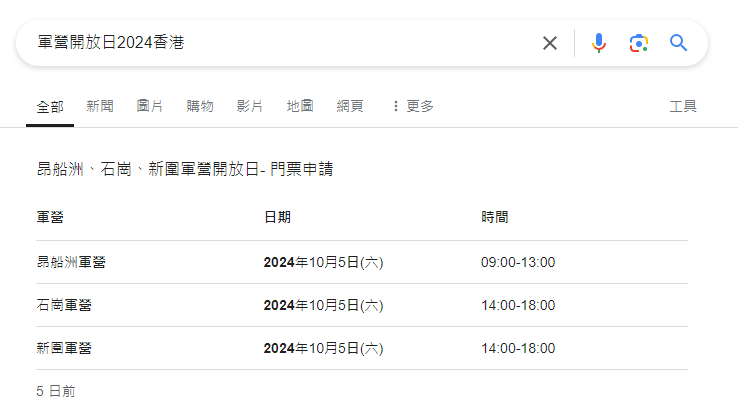This screenshot has width=738, height=412.
Task: Click the magnifying glass search button
Action: coord(679,43)
